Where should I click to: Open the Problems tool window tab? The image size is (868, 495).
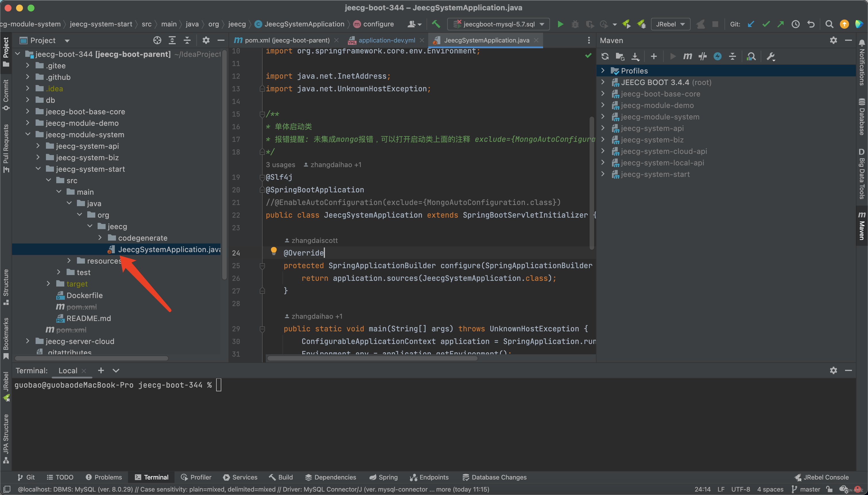tap(104, 477)
